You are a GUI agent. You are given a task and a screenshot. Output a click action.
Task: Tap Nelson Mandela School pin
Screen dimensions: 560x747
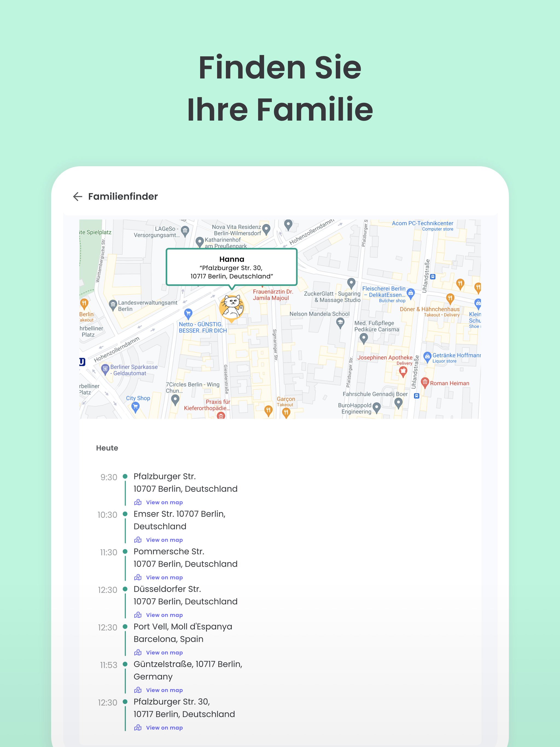[x=340, y=323]
